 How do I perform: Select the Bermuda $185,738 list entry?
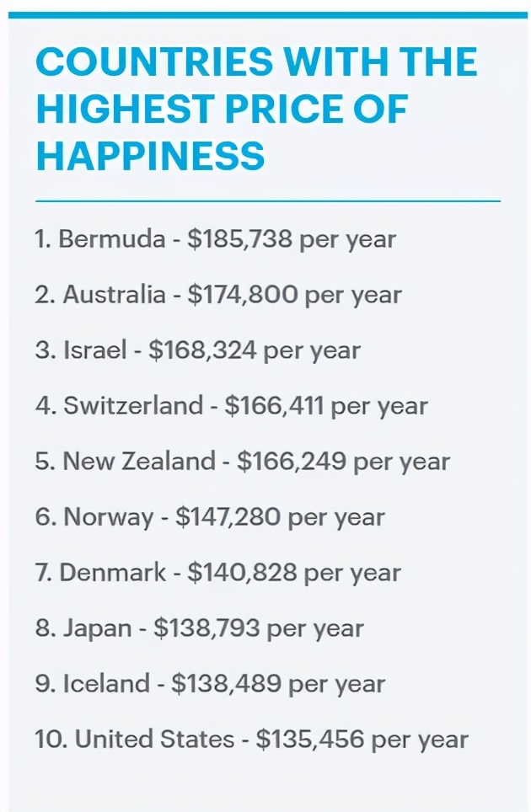pyautogui.click(x=216, y=240)
